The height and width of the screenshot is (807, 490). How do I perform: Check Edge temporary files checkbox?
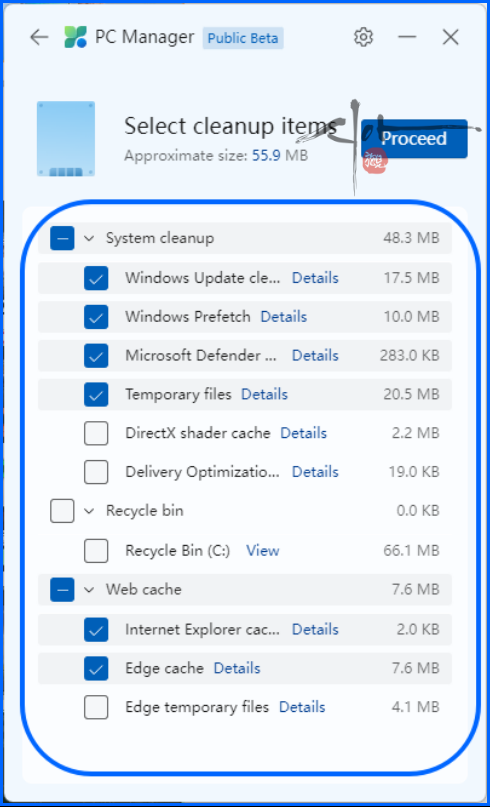pos(96,707)
